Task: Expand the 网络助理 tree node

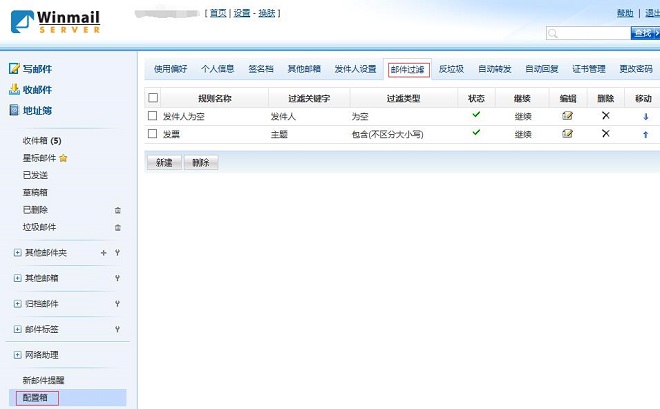Action: [17, 355]
